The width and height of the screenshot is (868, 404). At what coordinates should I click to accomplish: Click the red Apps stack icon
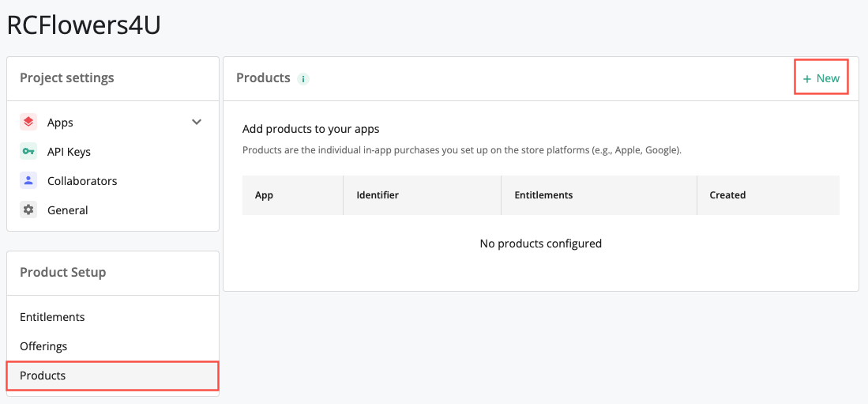click(28, 123)
